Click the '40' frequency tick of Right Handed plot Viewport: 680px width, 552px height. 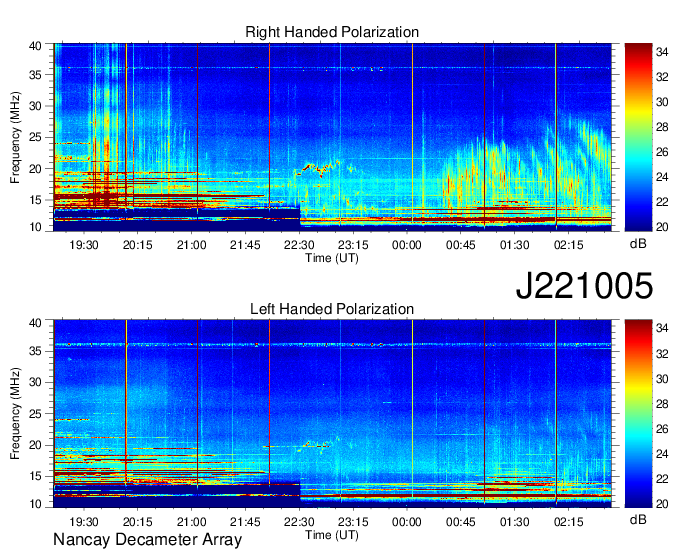coord(35,46)
